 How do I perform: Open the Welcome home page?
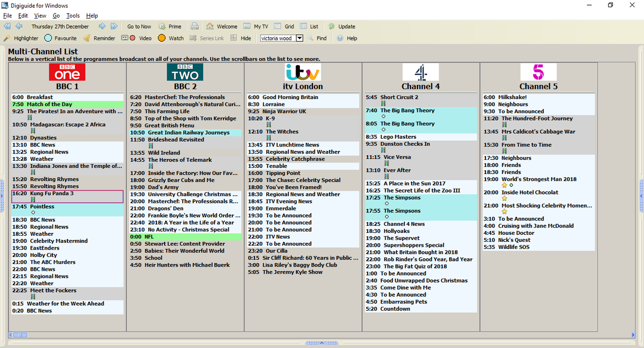point(221,26)
